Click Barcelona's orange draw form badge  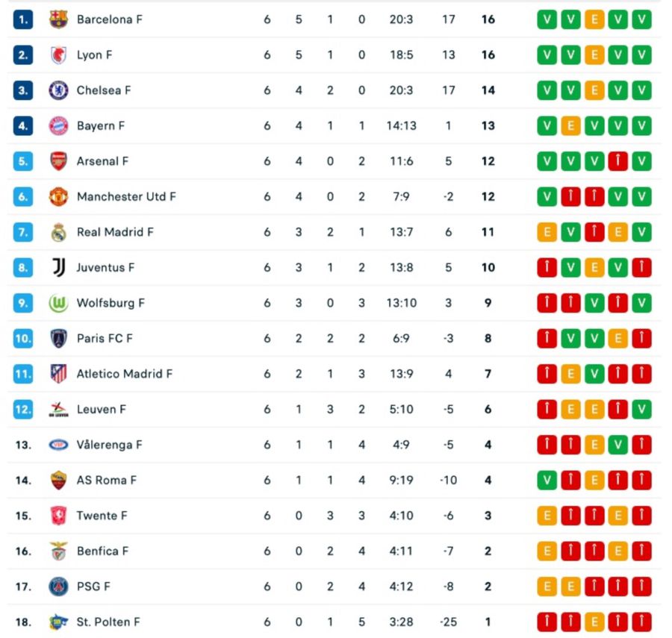pos(594,19)
